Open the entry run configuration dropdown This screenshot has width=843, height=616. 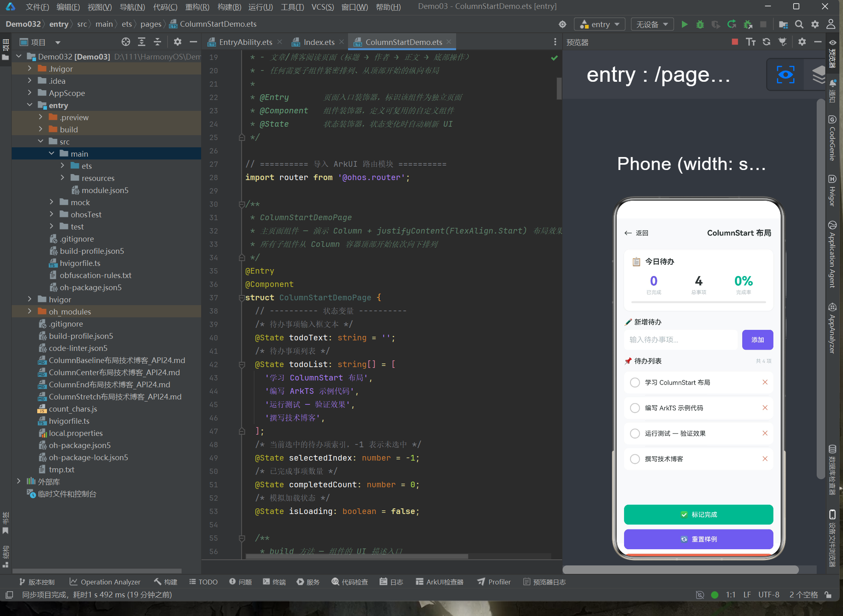(x=599, y=24)
